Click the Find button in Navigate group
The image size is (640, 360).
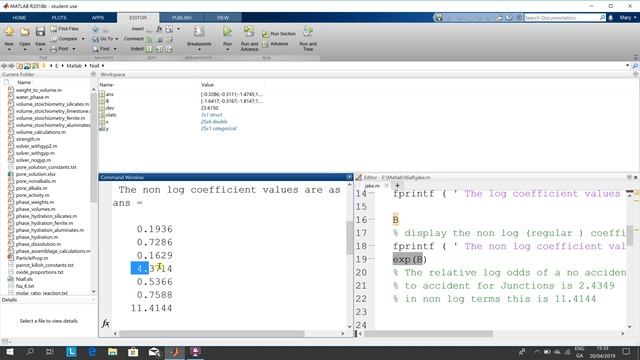[x=101, y=49]
